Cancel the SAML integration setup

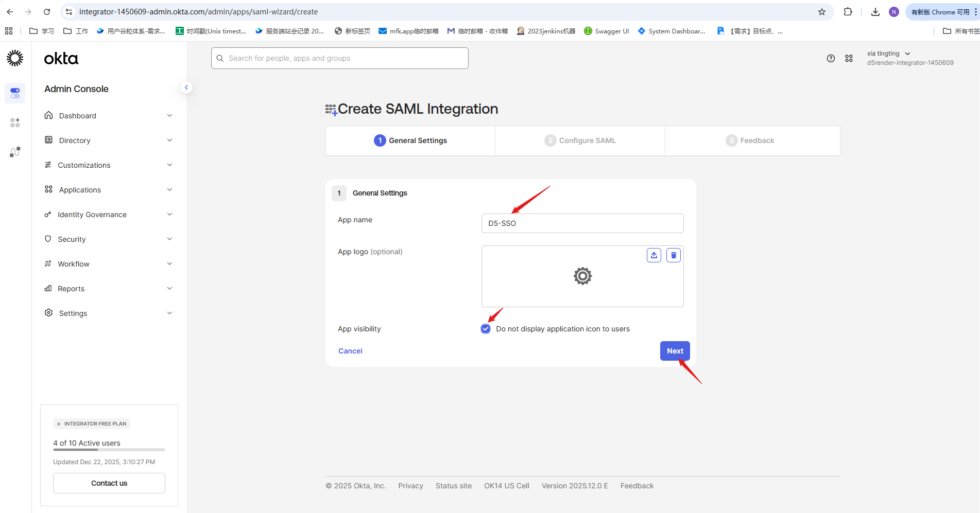350,351
